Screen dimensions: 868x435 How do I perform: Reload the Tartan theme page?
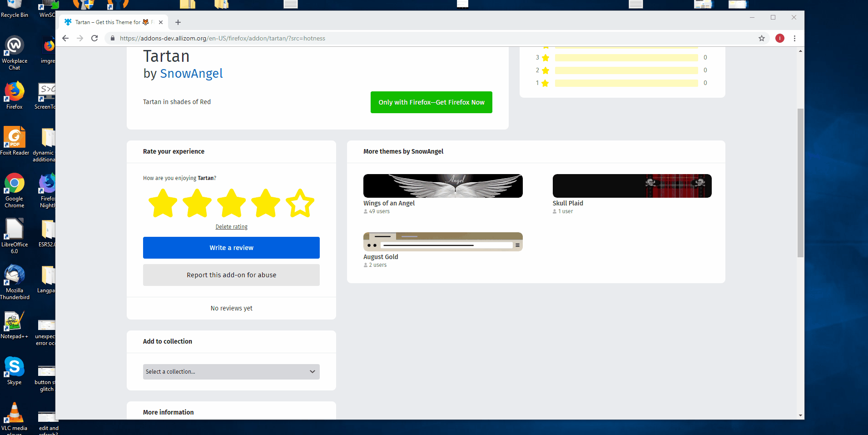(x=94, y=38)
